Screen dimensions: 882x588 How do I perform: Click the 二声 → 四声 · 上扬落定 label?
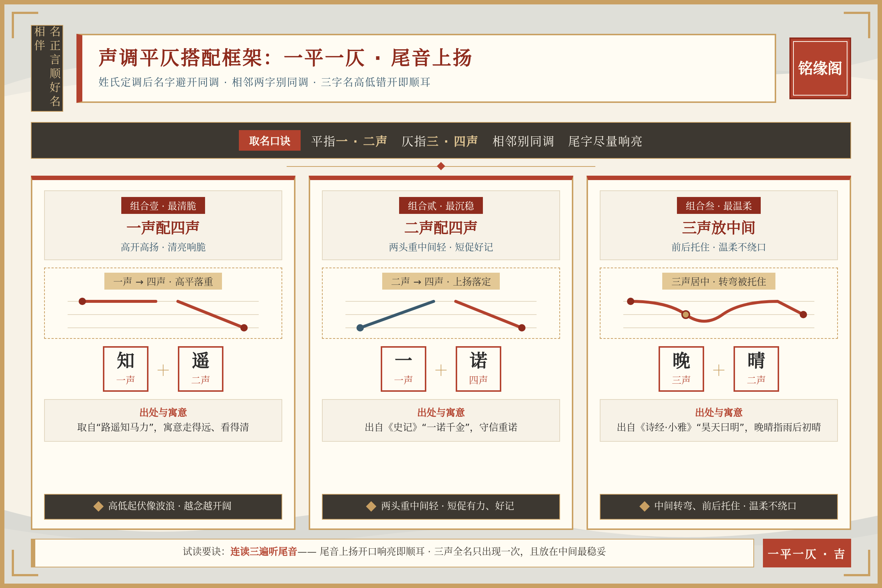(x=441, y=281)
